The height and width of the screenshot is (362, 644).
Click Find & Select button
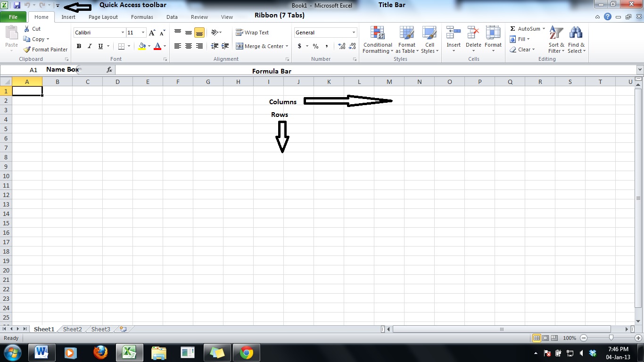(x=576, y=40)
